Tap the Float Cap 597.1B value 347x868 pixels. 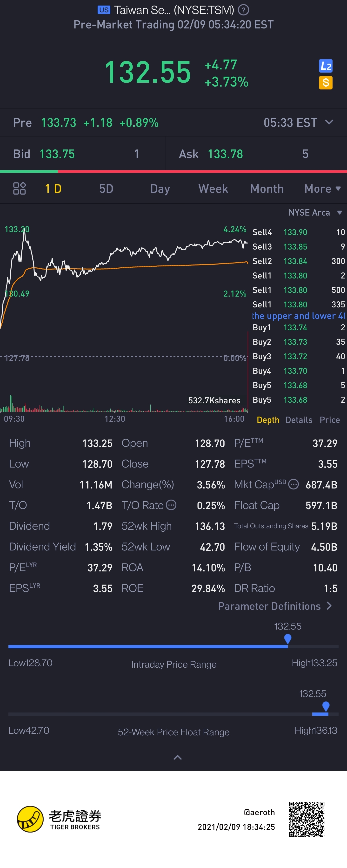pos(321,505)
